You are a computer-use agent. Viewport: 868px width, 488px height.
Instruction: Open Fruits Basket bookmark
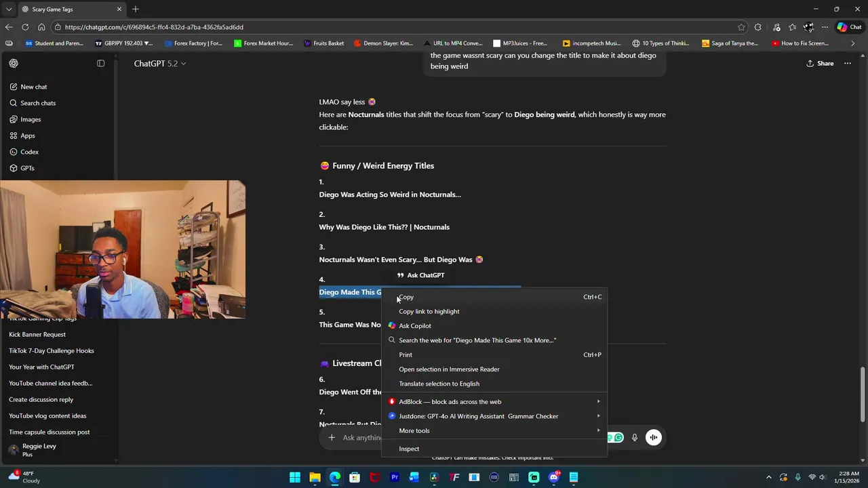[x=323, y=43]
